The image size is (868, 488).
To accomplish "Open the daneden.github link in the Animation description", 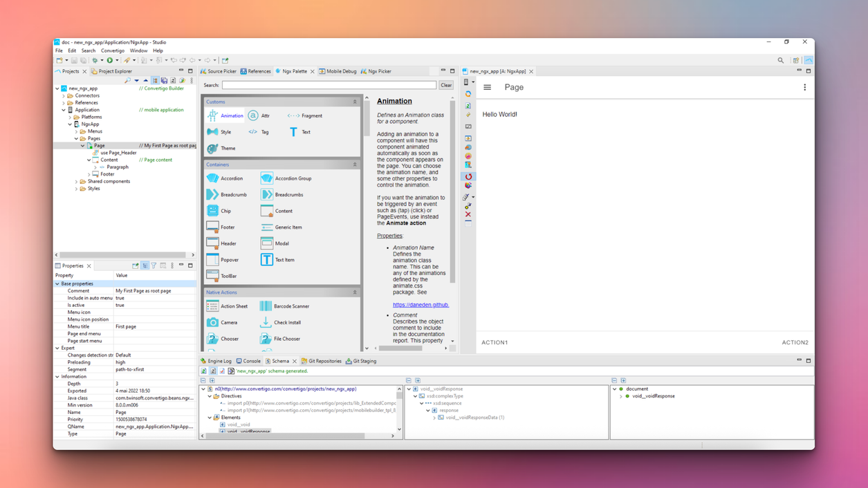I will click(x=421, y=304).
